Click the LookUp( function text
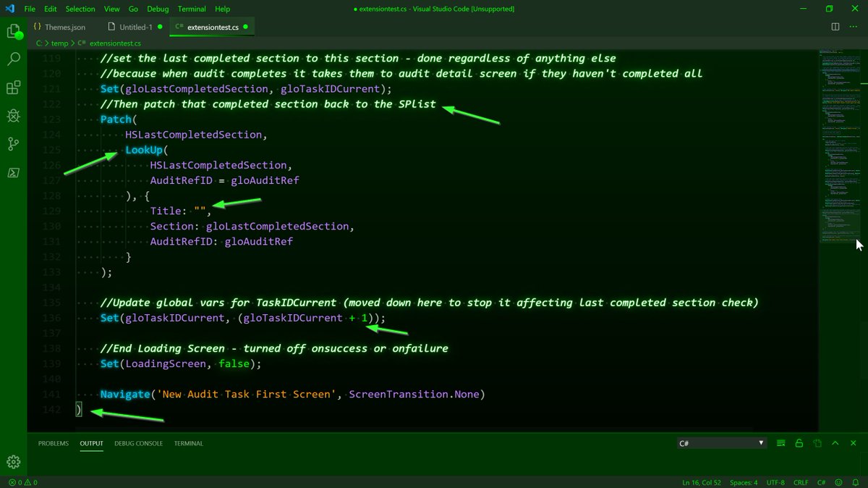The height and width of the screenshot is (488, 868). click(x=147, y=150)
